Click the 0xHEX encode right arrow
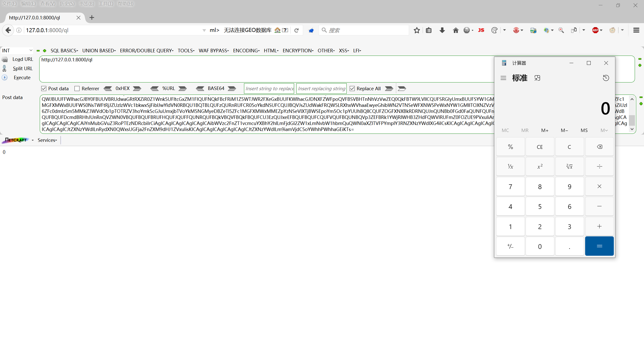The image size is (644, 347). [137, 89]
